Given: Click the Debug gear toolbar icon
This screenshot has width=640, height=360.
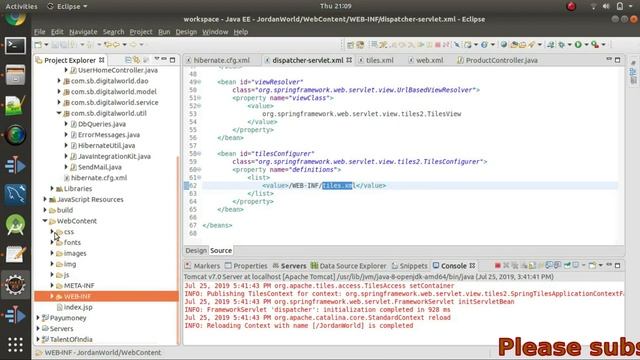Looking at the screenshot, I should point(562,44).
